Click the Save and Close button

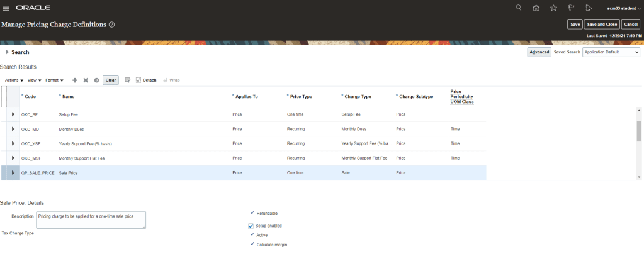coord(602,25)
